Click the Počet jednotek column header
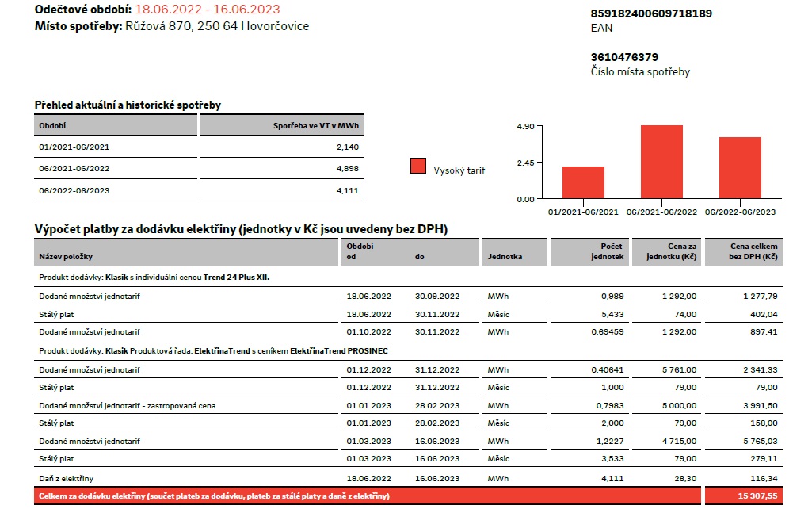 click(607, 252)
